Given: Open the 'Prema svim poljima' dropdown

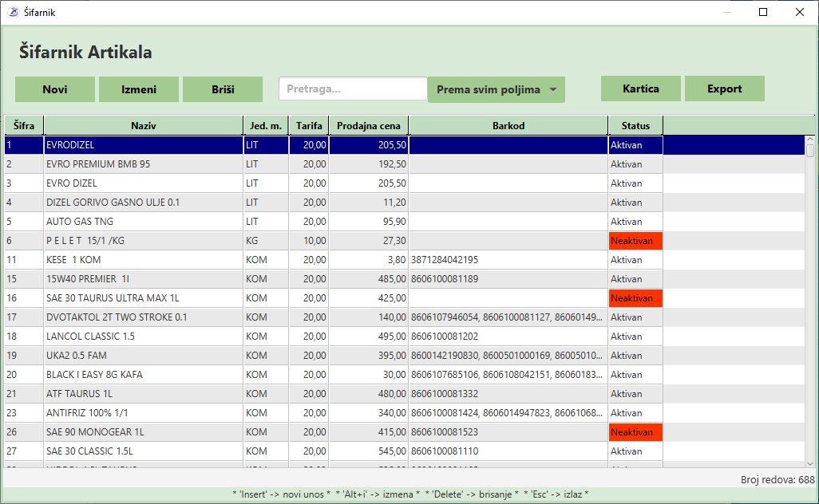Looking at the screenshot, I should click(497, 89).
